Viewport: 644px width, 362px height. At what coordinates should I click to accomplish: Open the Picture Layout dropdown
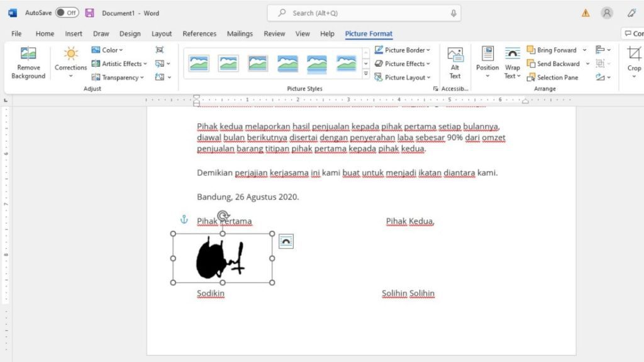tap(402, 77)
